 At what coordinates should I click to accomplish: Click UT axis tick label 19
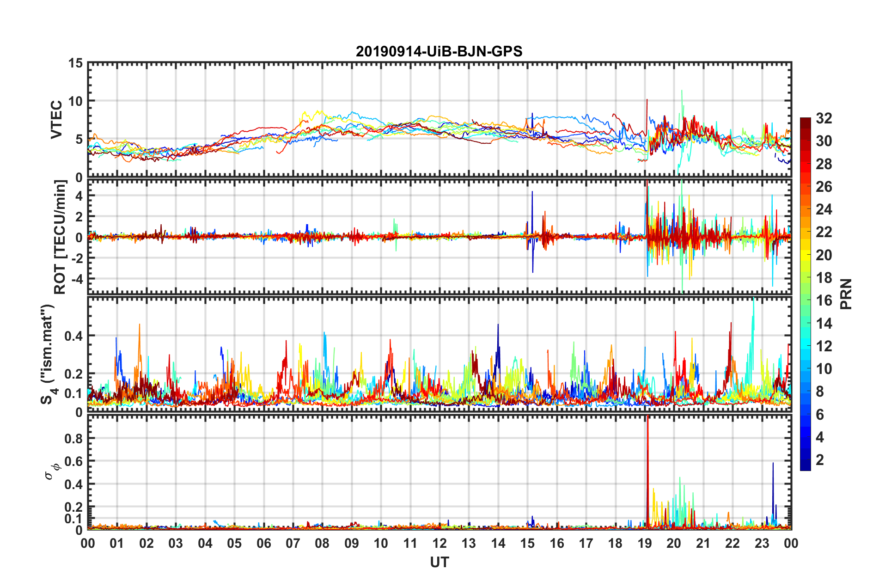(645, 543)
